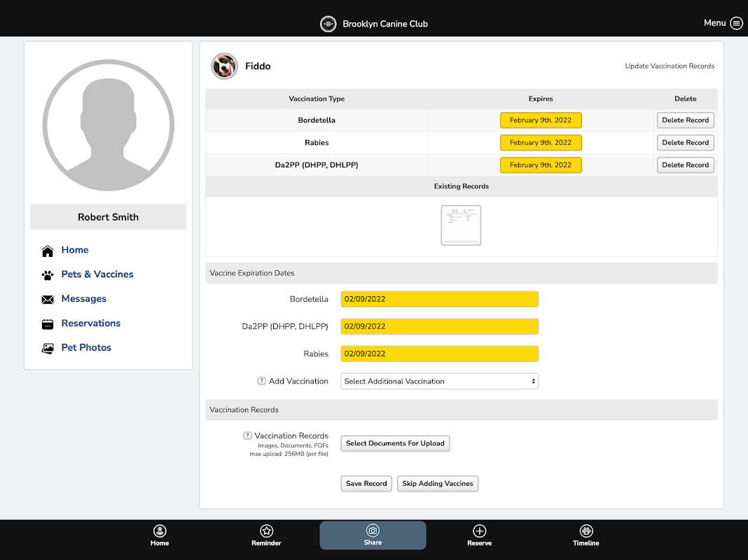Click the Save Record button
This screenshot has width=748, height=560.
366,483
